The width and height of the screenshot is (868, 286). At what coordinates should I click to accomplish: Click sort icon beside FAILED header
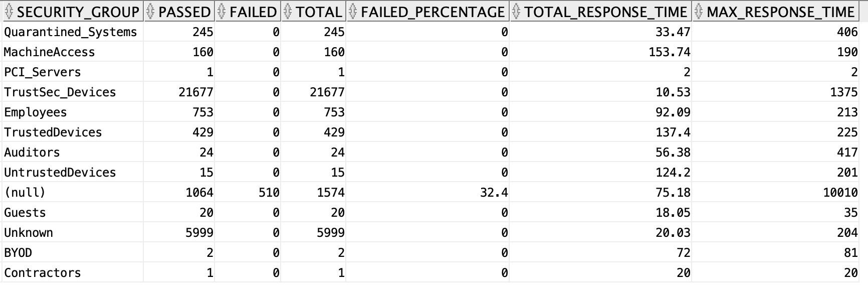coord(222,12)
